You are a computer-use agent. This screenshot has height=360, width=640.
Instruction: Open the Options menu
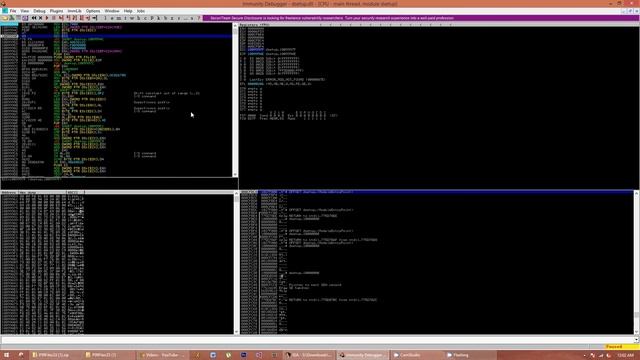(93, 11)
